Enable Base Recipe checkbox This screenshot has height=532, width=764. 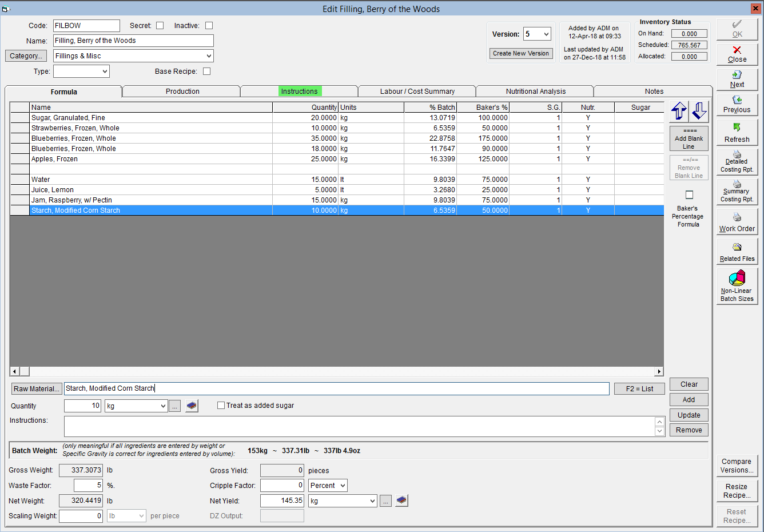(x=207, y=72)
